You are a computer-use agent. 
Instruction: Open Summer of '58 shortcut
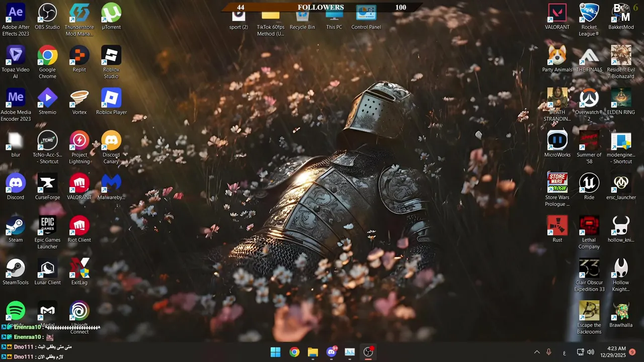coord(589,148)
